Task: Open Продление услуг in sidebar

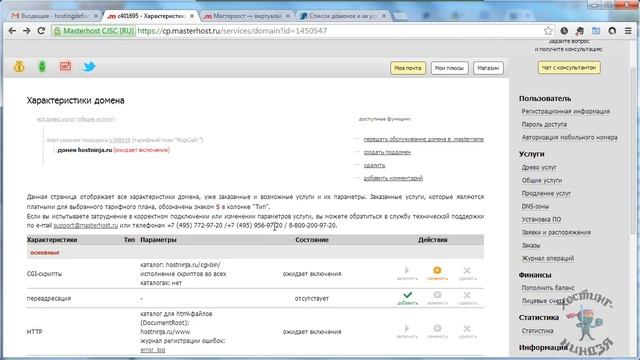Action: [x=546, y=193]
